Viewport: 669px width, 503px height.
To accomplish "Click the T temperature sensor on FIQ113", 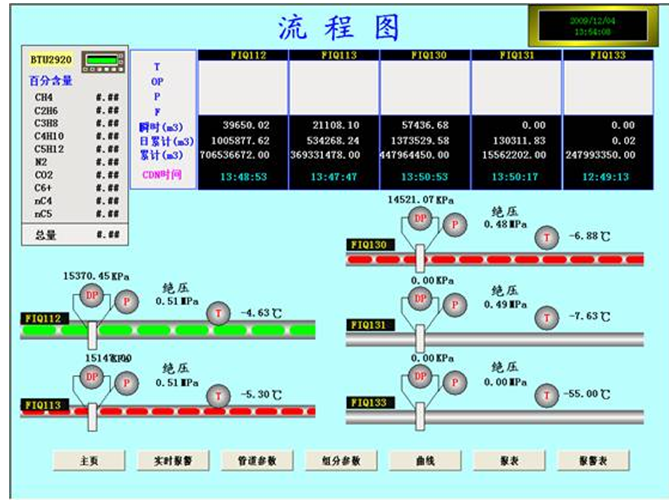I will click(x=219, y=393).
